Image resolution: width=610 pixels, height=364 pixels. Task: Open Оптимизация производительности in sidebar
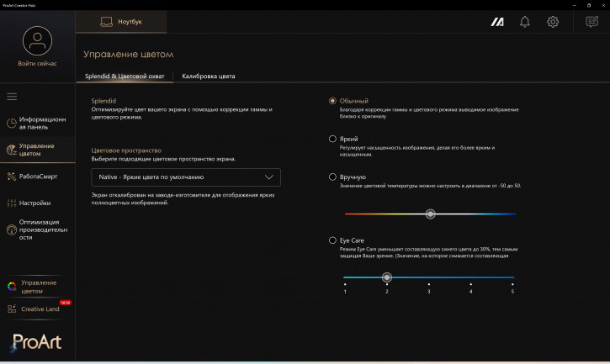[x=37, y=229]
